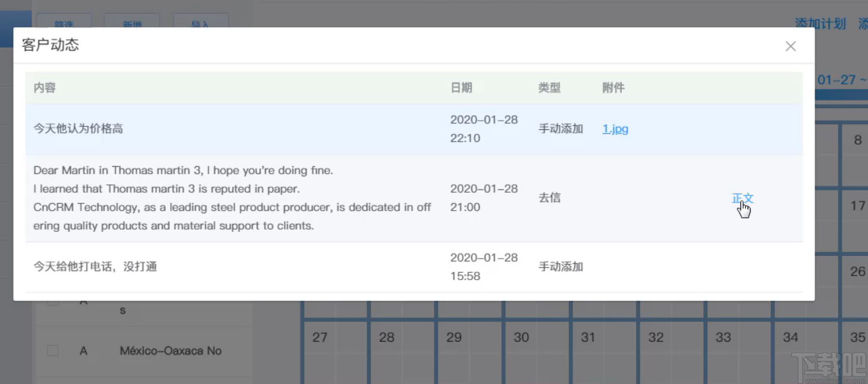Image resolution: width=868 pixels, height=384 pixels.
Task: Check the customer row ending in 's'
Action: [x=52, y=301]
